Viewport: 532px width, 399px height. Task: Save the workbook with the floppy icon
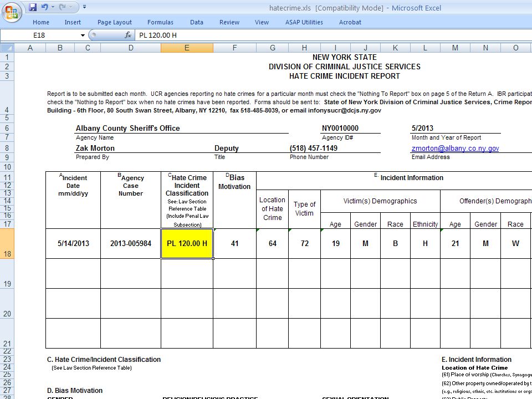click(33, 7)
